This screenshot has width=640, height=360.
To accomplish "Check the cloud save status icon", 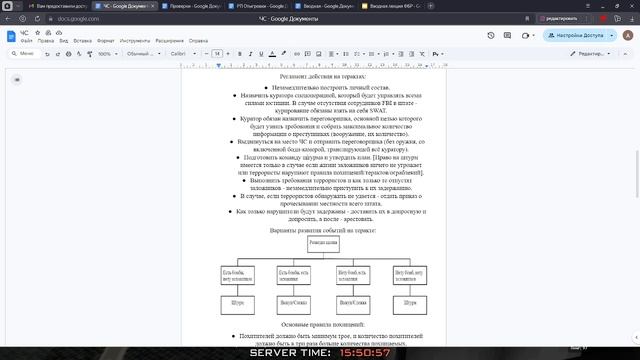I will (x=59, y=33).
